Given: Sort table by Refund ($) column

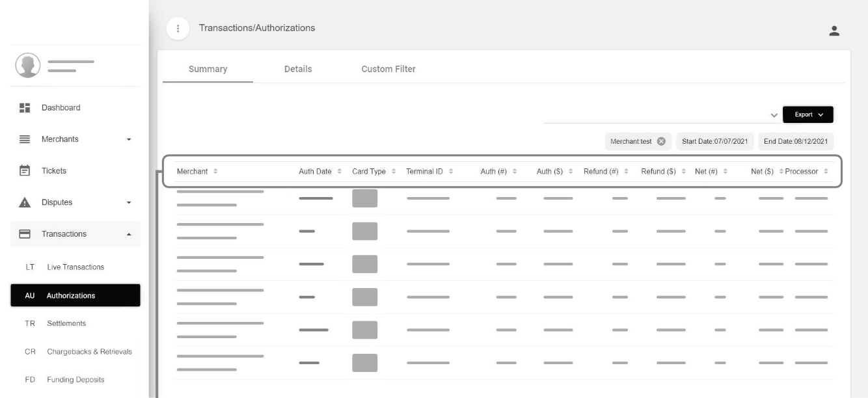Looking at the screenshot, I should pyautogui.click(x=684, y=172).
